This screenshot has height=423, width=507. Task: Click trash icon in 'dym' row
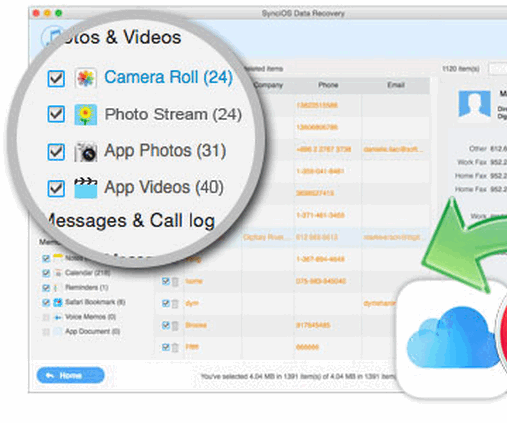[175, 304]
